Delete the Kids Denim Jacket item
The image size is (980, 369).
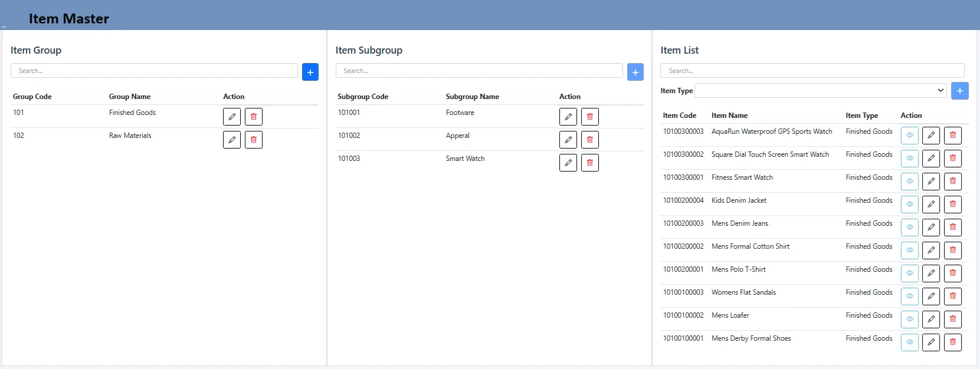[952, 205]
